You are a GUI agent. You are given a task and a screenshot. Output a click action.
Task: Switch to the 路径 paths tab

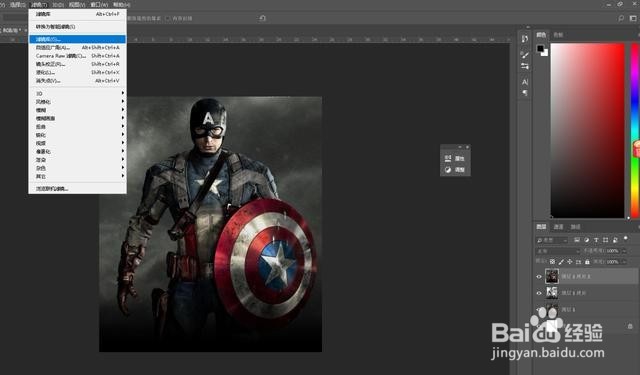(576, 227)
